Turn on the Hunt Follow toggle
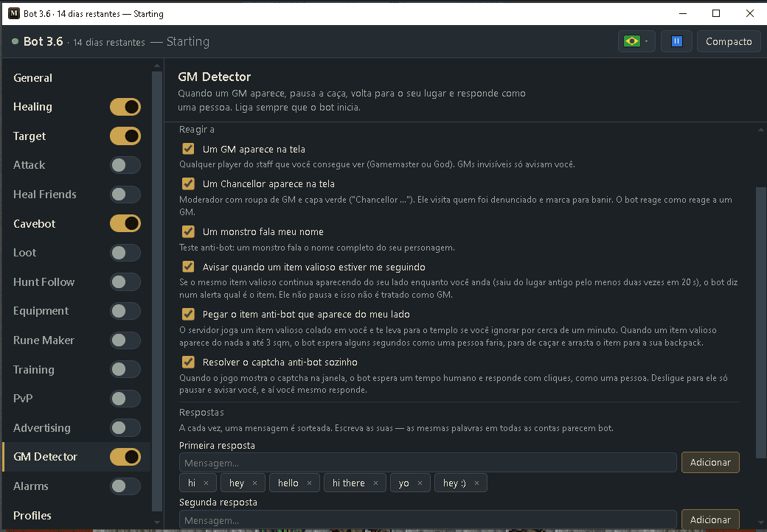This screenshot has width=767, height=532. (x=125, y=282)
